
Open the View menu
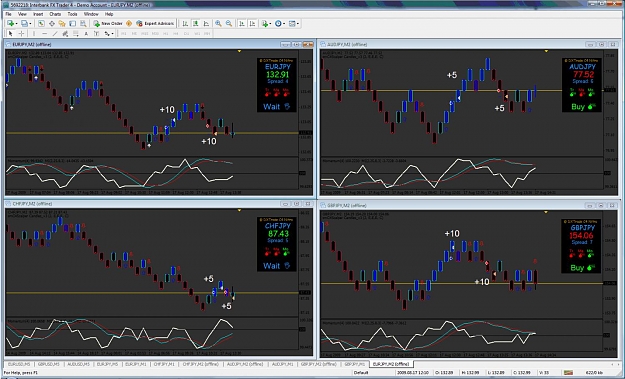coord(22,14)
